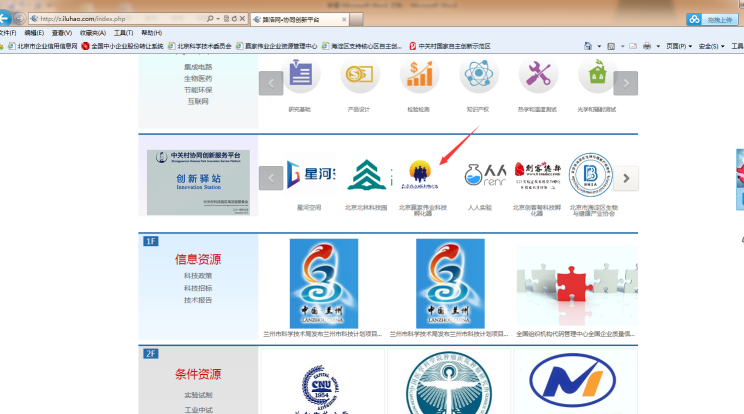Open the 全国中小企业股份转让系统 bookmark
744x414 pixels.
122,46
